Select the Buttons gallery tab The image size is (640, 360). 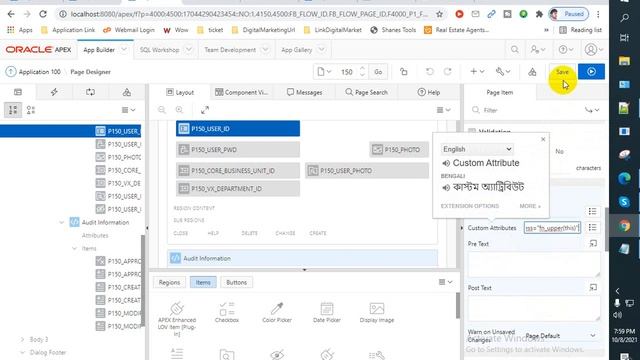click(x=236, y=282)
